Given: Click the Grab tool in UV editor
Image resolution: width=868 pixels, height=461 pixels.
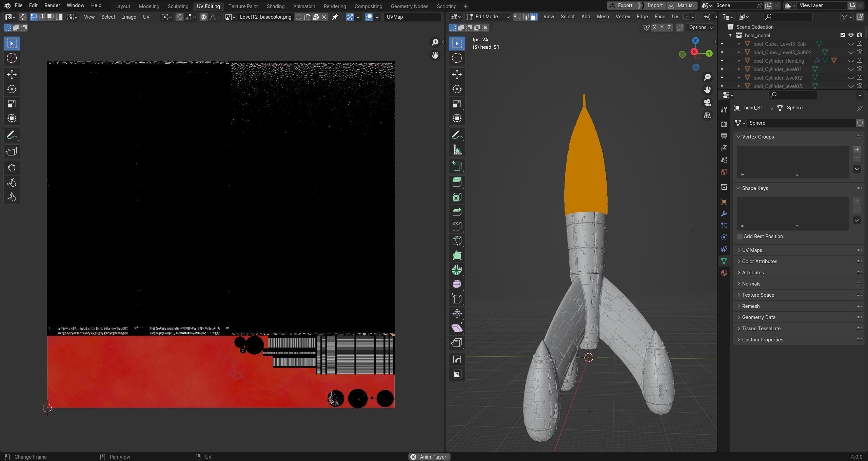Looking at the screenshot, I should [x=12, y=168].
